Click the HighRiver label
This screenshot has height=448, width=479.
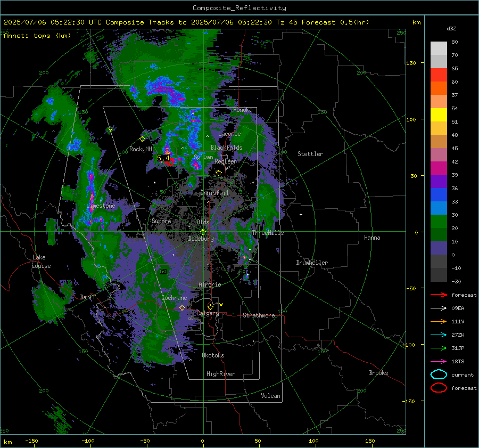click(221, 374)
